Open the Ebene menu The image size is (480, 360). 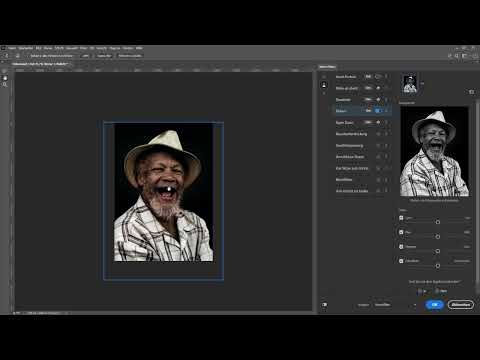click(48, 48)
